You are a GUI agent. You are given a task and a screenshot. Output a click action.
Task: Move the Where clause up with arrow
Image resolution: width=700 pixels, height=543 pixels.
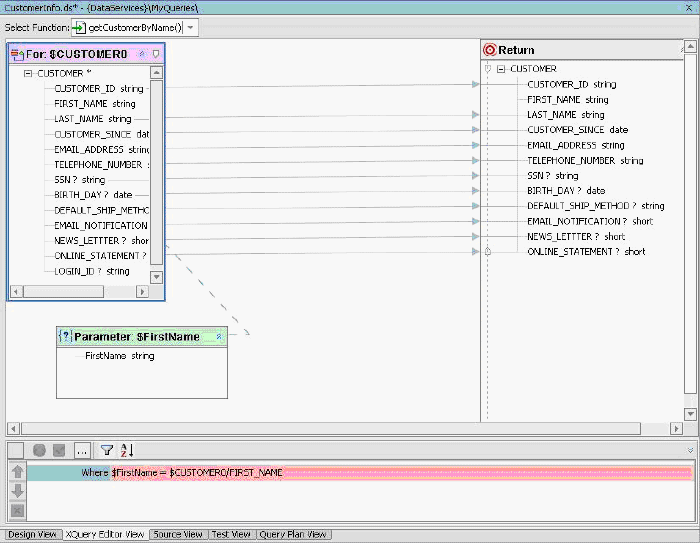(x=17, y=472)
